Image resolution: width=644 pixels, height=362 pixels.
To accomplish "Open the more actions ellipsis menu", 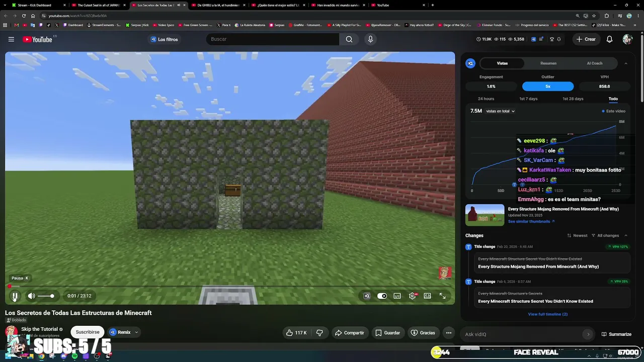I will 449,333.
